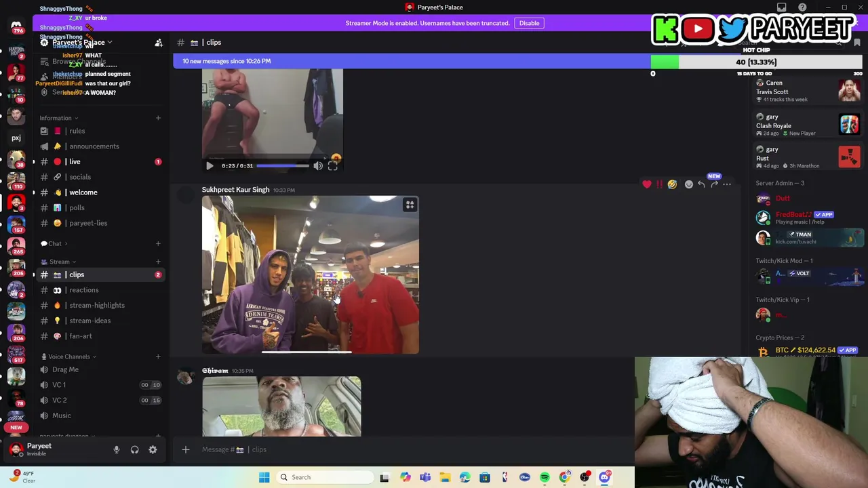Select the clips channel in sidebar
The image size is (868, 488).
pyautogui.click(x=99, y=274)
